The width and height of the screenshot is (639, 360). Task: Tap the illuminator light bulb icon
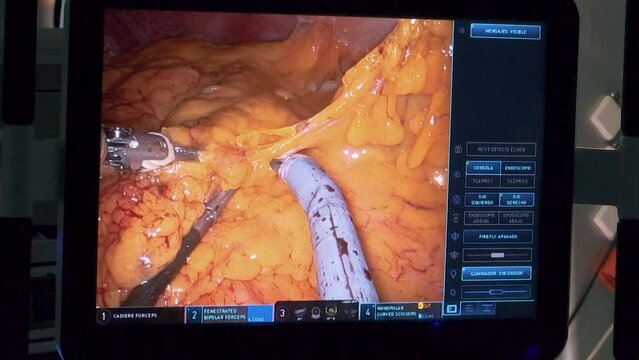coord(454,274)
